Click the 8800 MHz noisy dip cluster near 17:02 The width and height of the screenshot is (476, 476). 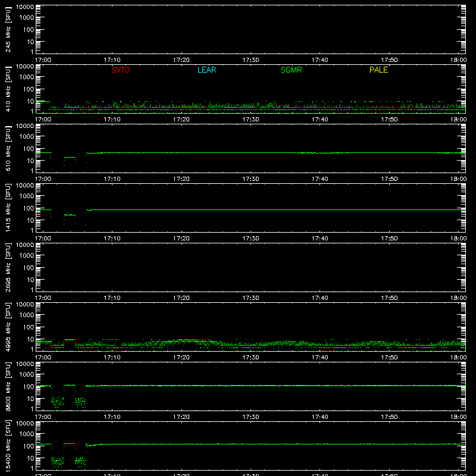tap(58, 402)
